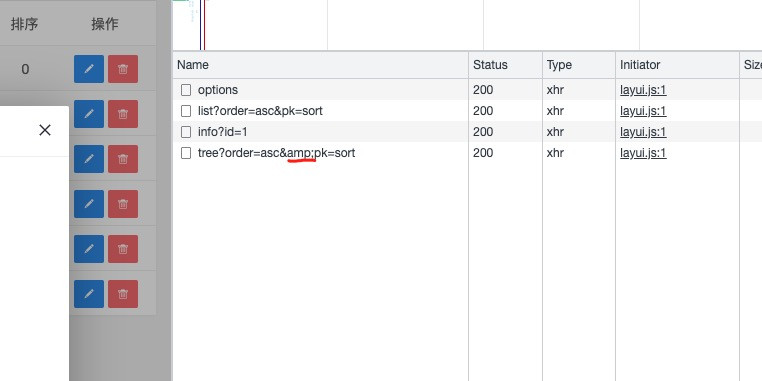This screenshot has width=762, height=381.
Task: Close the dialog with the X icon
Action: tap(45, 130)
